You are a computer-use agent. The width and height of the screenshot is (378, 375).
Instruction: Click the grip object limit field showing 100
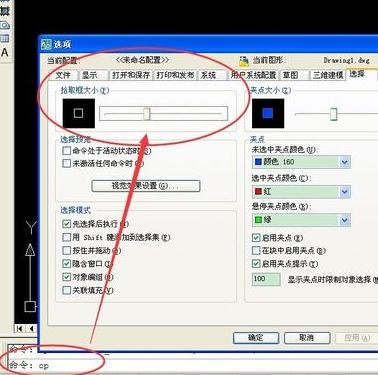266,279
